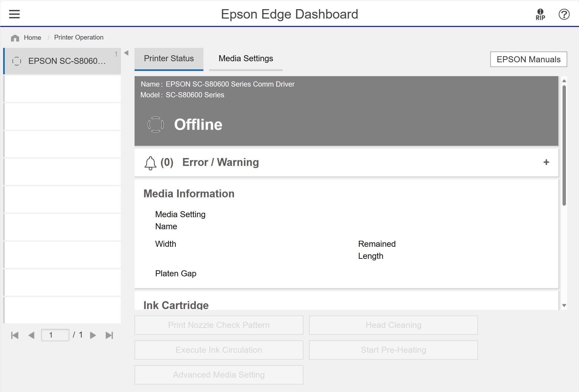Click the Epson Edge Dashboard title
Viewport: 579px width, 392px height.
pos(289,14)
